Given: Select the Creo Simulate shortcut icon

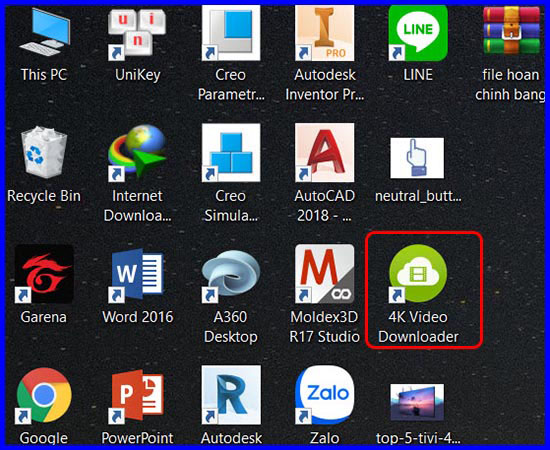Looking at the screenshot, I should click(x=231, y=153).
